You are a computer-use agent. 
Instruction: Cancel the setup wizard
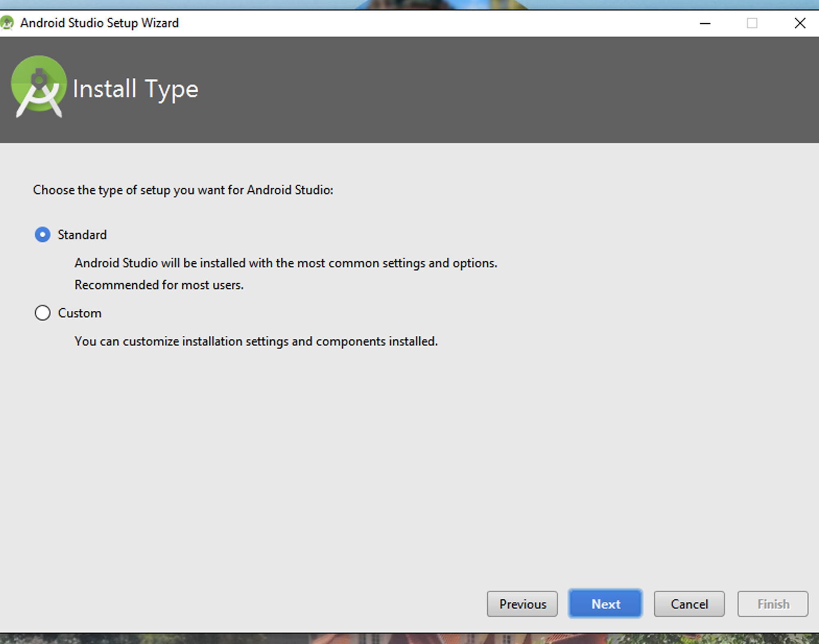[x=689, y=604]
